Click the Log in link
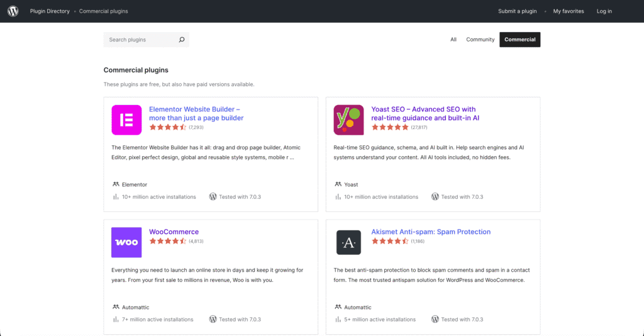The width and height of the screenshot is (644, 336). (604, 11)
